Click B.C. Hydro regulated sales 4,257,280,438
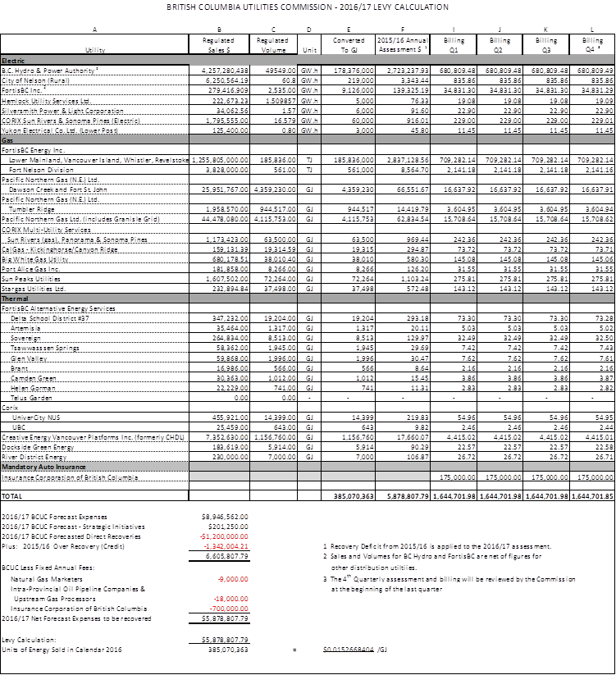 click(225, 71)
